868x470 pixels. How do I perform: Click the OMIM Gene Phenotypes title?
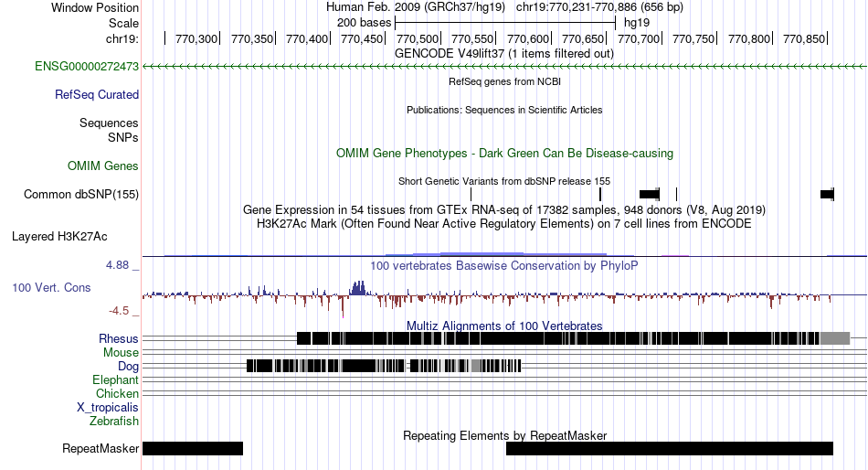coord(504,154)
